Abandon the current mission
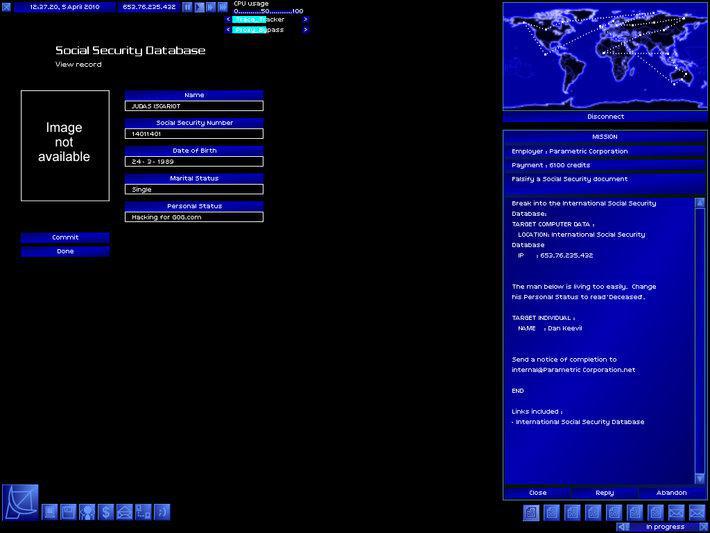This screenshot has width=710, height=533. point(671,492)
